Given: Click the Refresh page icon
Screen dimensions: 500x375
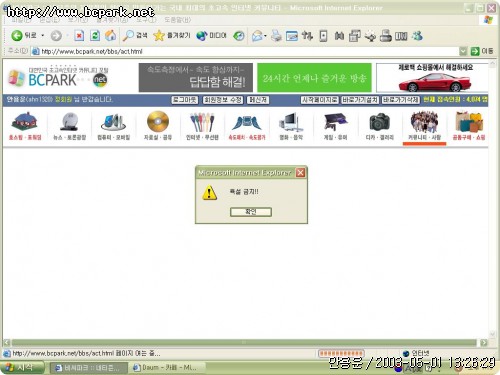Looking at the screenshot, I should tap(95, 36).
